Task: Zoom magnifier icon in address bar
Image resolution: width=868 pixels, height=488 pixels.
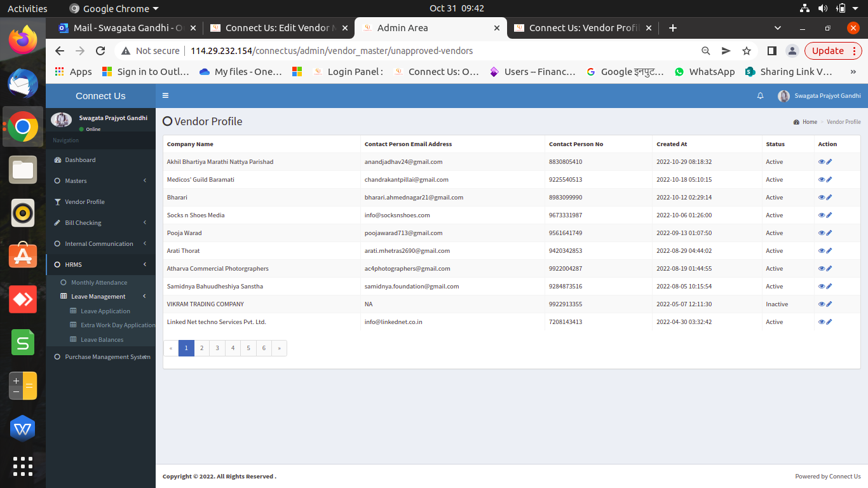Action: [706, 51]
